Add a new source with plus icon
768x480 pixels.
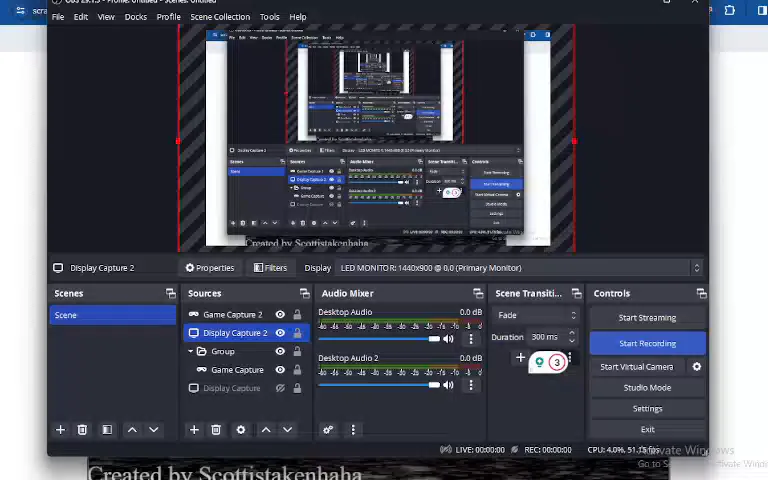pos(194,430)
